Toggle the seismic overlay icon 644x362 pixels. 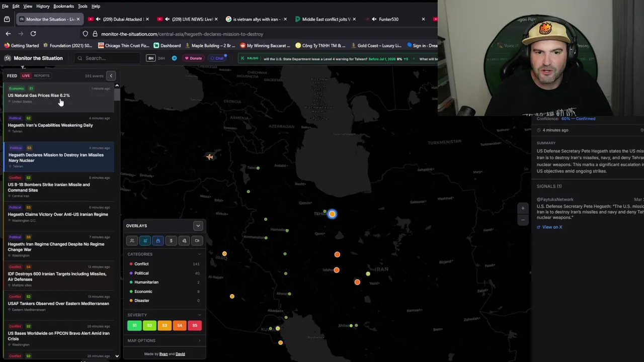point(184,241)
